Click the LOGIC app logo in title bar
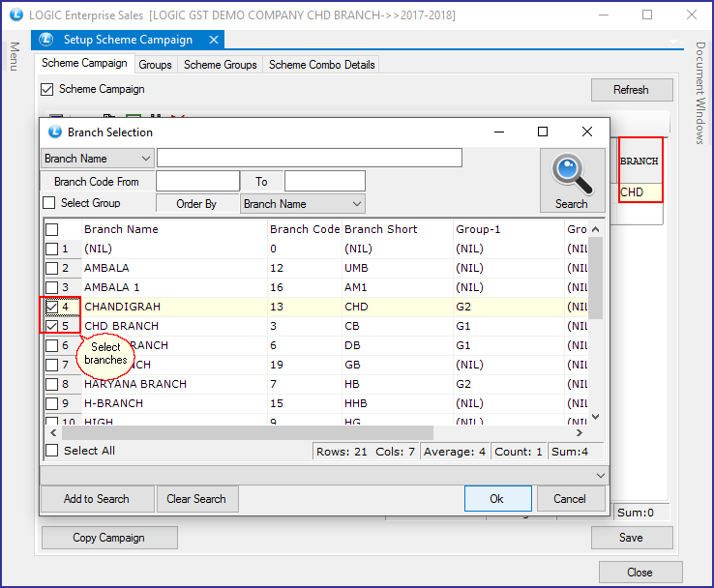Image resolution: width=714 pixels, height=588 pixels. pos(16,15)
